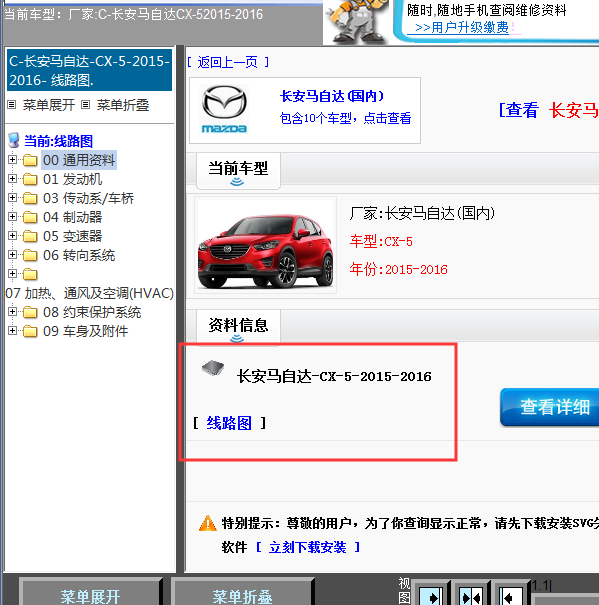Select 01 发动机 tree item

coord(73,179)
